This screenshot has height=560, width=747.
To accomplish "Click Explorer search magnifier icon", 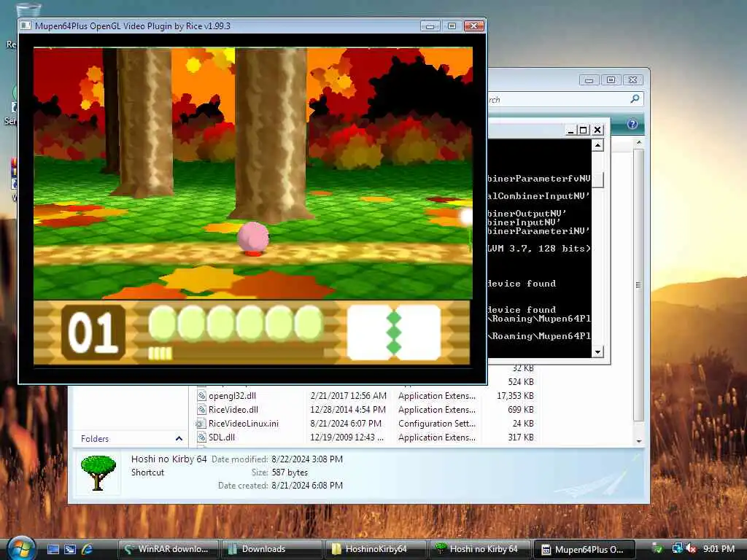I will pyautogui.click(x=635, y=99).
